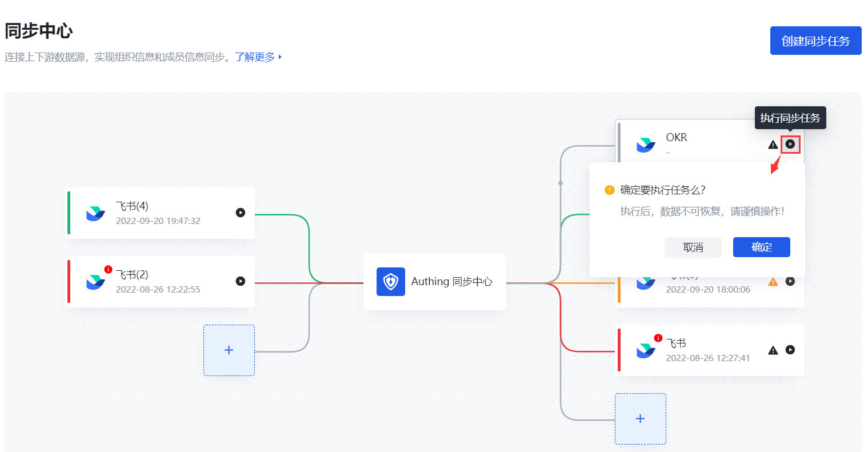Run downstream 飞书 2022-08-26 12:27:41 play icon
The height and width of the screenshot is (452, 868).
tap(790, 350)
